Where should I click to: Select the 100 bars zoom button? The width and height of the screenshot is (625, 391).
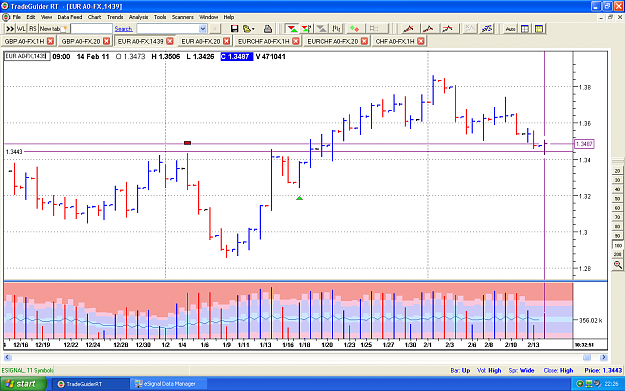tap(617, 245)
